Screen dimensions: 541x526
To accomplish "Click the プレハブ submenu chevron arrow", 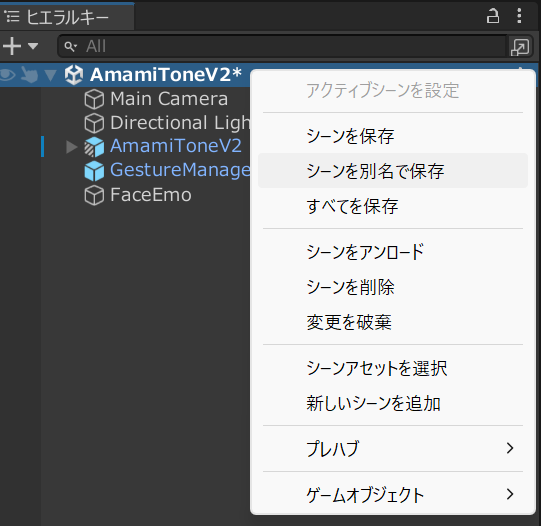I will [510, 448].
